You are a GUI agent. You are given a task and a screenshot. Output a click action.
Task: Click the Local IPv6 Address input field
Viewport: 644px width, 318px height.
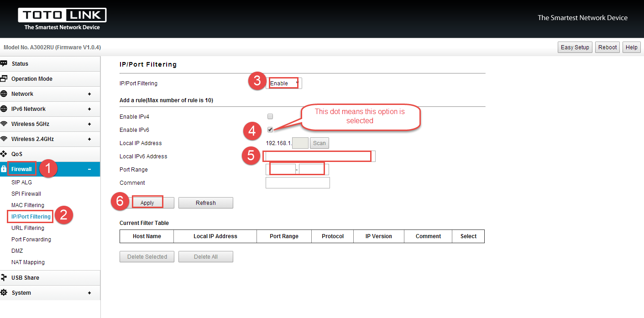[x=319, y=156]
